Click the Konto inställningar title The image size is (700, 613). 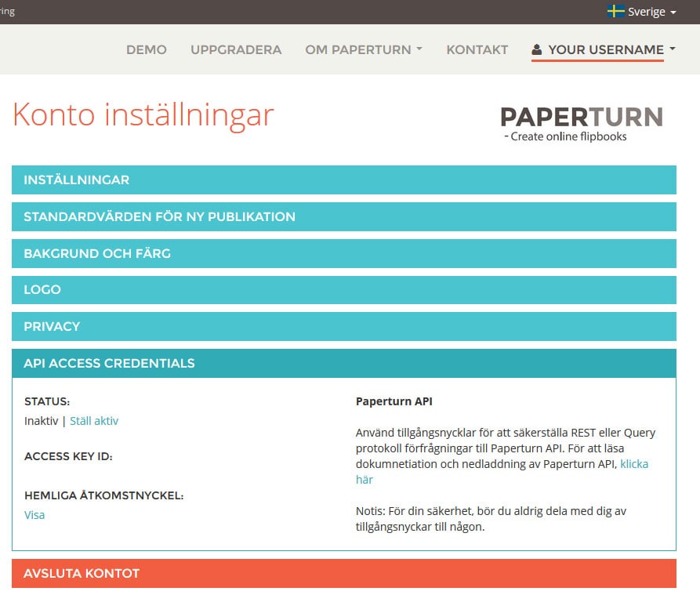tap(143, 115)
